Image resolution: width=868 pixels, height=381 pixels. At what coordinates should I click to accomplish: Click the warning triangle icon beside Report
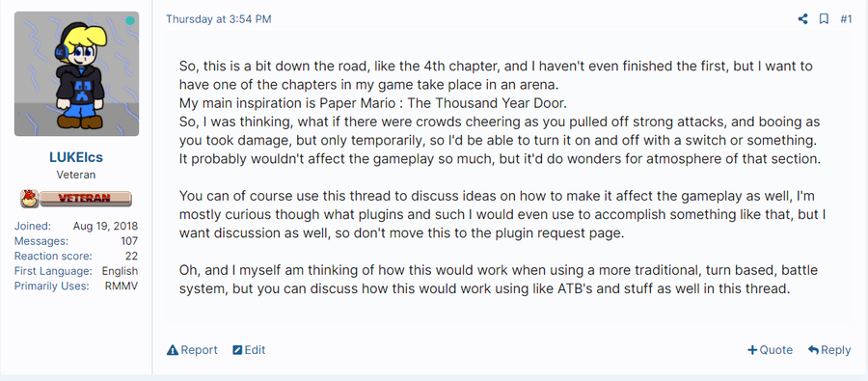click(x=173, y=350)
